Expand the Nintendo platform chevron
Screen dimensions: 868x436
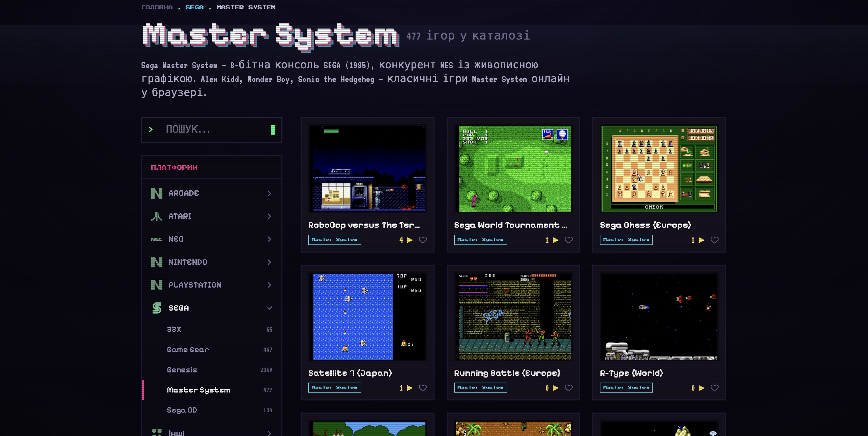click(x=269, y=262)
